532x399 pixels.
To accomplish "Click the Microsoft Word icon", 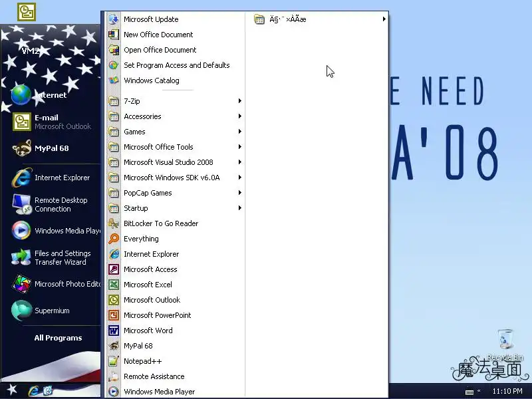I will pyautogui.click(x=114, y=330).
